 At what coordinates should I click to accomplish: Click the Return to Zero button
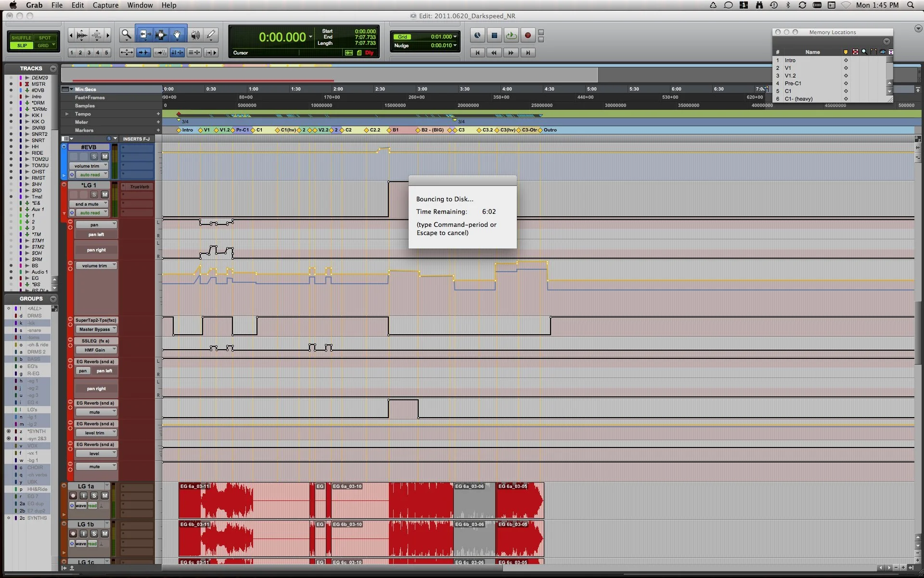click(x=477, y=53)
